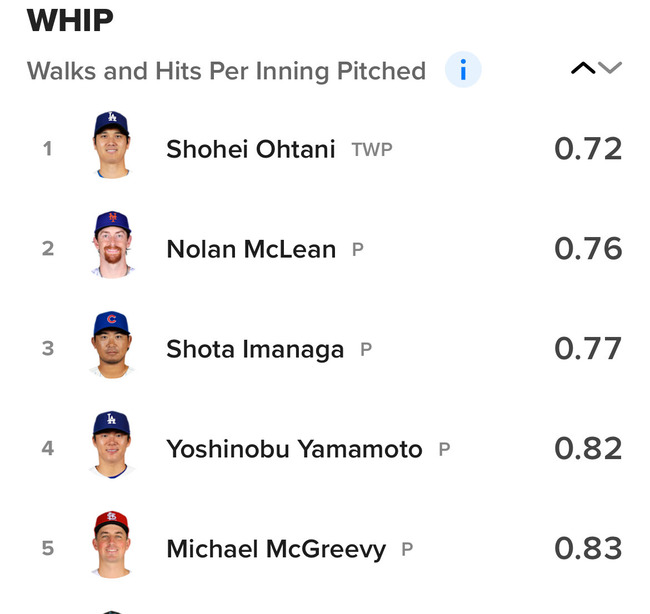650x614 pixels.
Task: Sort WHIP list descending with down chevron
Action: pyautogui.click(x=610, y=69)
